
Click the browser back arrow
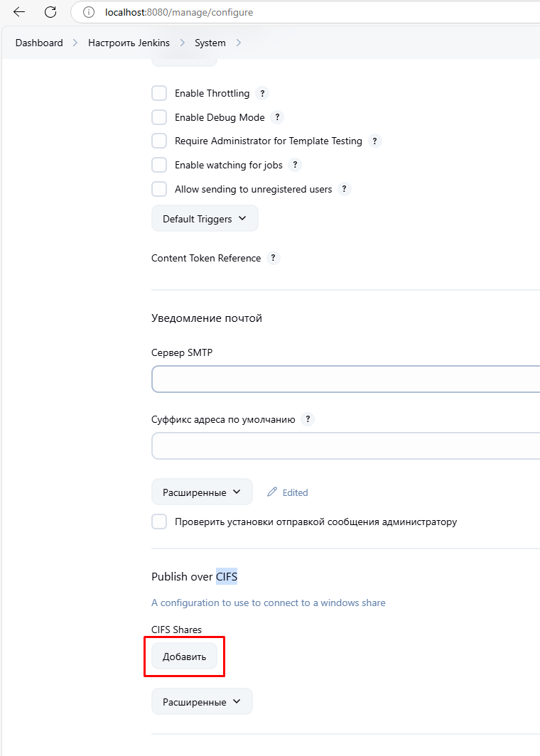(19, 12)
